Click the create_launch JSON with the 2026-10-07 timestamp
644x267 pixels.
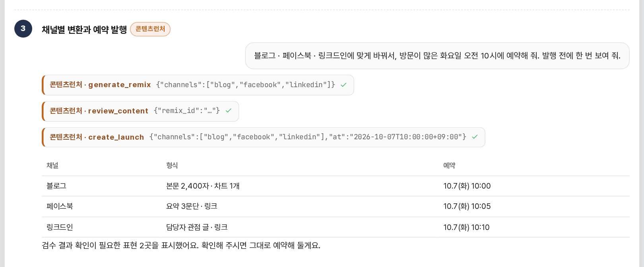308,137
